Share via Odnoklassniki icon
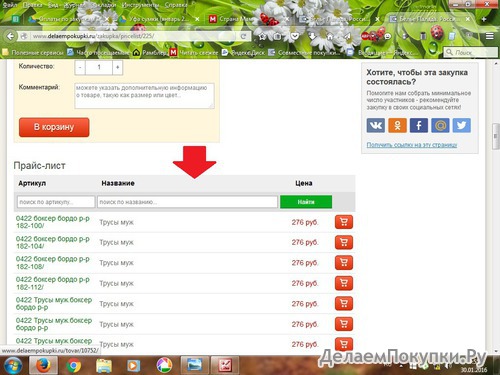This screenshot has height=375, width=500. 397,126
